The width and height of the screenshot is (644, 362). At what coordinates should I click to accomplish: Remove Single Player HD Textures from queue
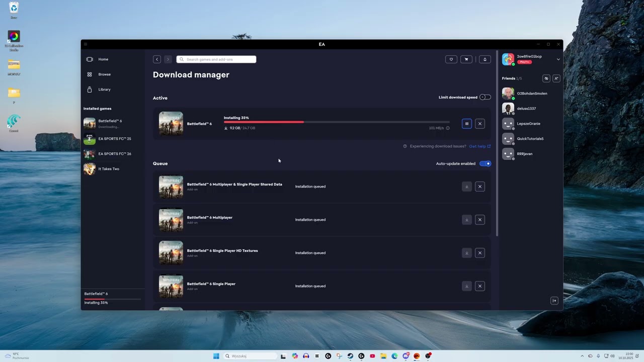[x=480, y=253]
